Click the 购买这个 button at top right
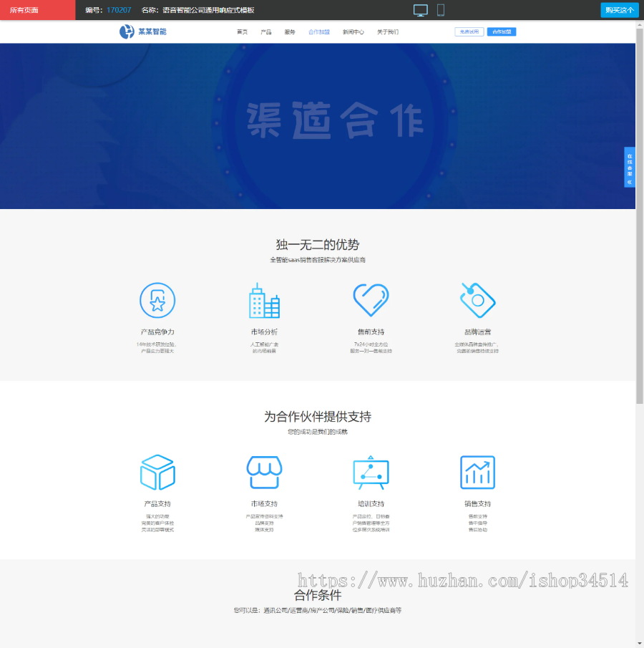 pos(619,10)
